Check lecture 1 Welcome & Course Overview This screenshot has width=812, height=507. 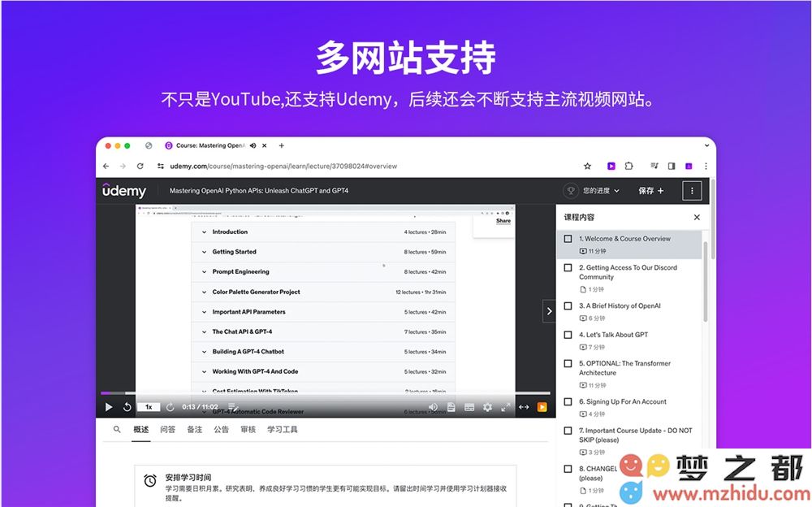[x=568, y=239]
